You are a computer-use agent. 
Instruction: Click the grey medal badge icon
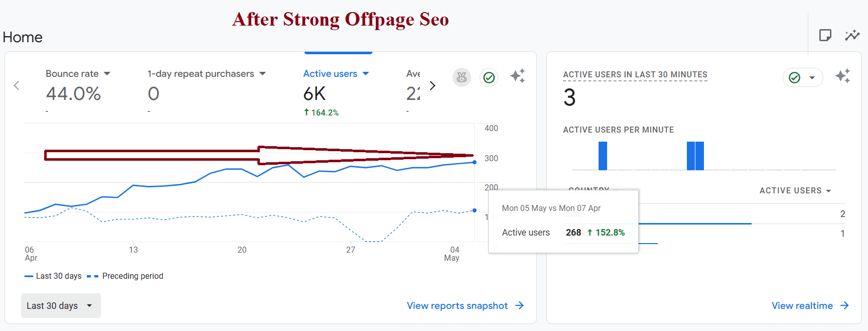(462, 77)
